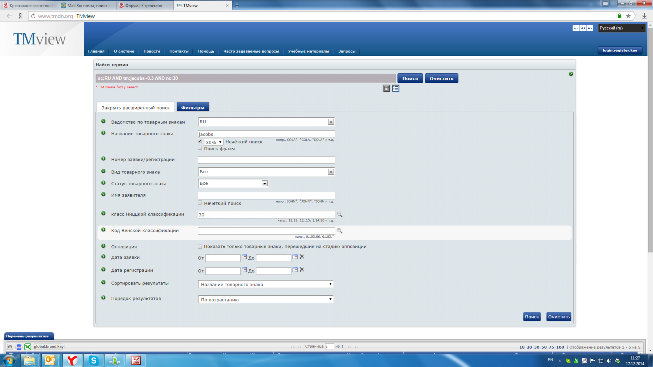Open calendar for Дата регистрации 'От' field
This screenshot has height=367, width=653.
click(244, 270)
